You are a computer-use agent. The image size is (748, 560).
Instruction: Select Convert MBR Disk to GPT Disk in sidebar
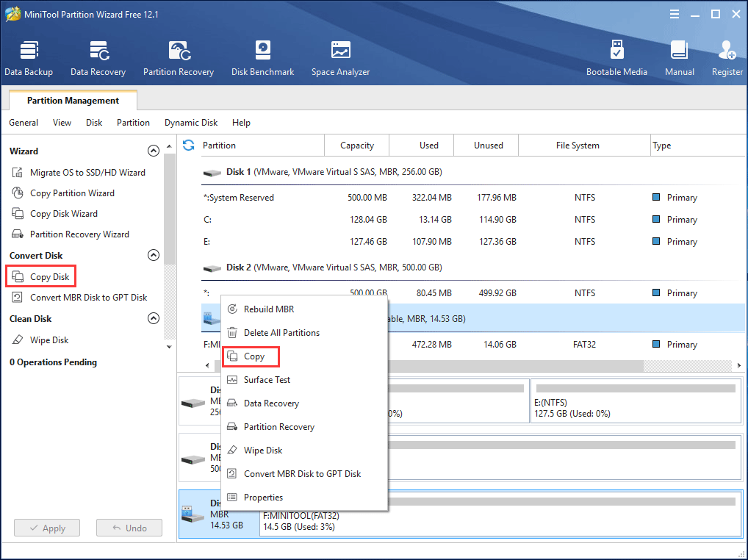coord(79,297)
